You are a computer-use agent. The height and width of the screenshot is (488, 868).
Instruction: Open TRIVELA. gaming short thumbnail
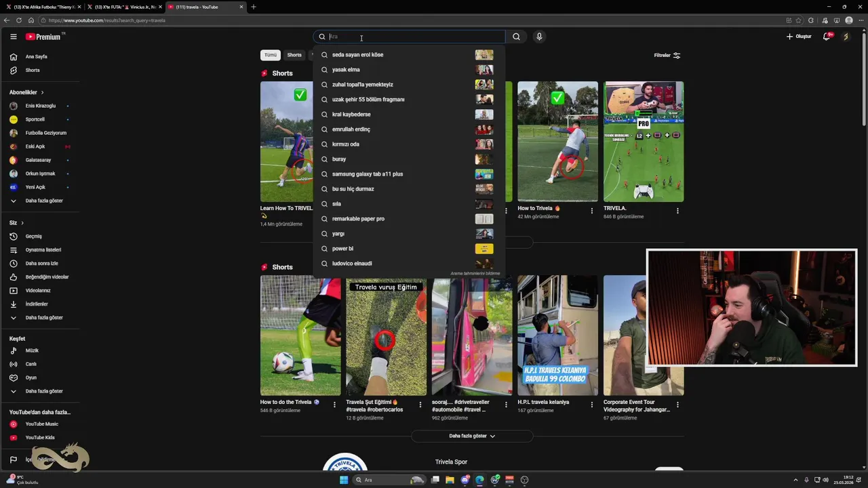(644, 142)
